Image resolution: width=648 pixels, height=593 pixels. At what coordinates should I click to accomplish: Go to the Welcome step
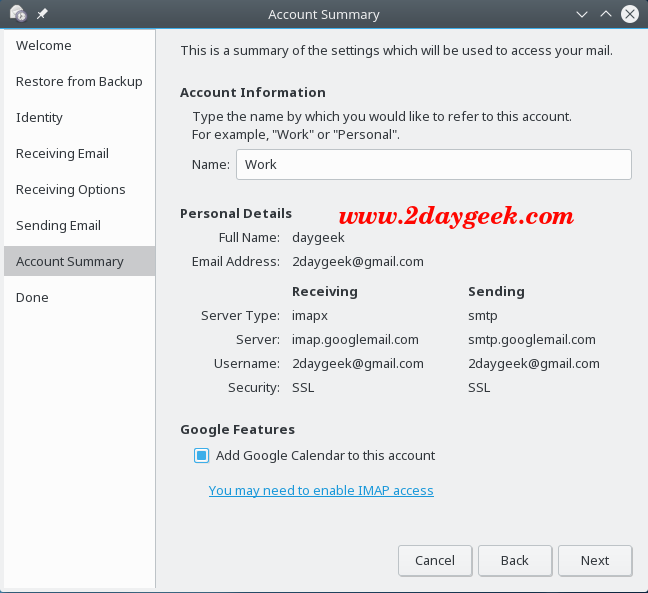pos(80,45)
